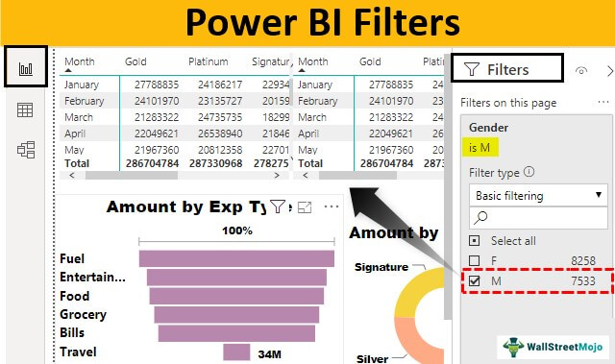Click the Travel funnel bar
Viewport: 615px width, 364px height.
(236, 352)
